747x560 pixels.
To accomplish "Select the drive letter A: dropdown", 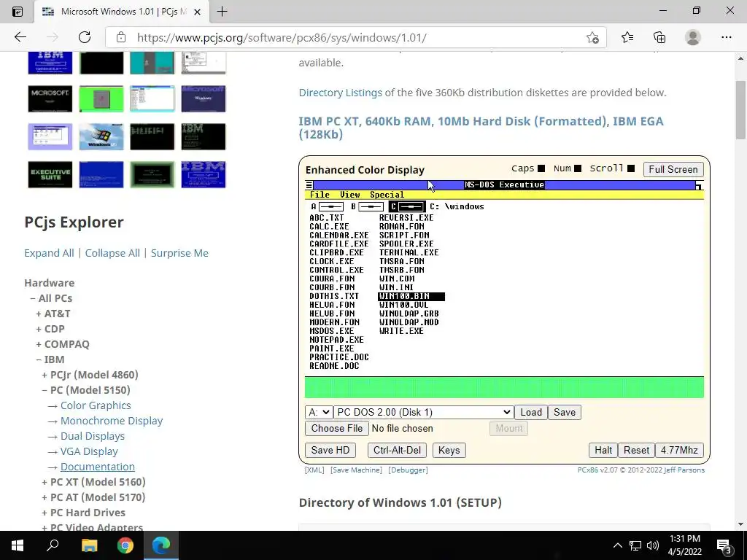I will tap(319, 413).
